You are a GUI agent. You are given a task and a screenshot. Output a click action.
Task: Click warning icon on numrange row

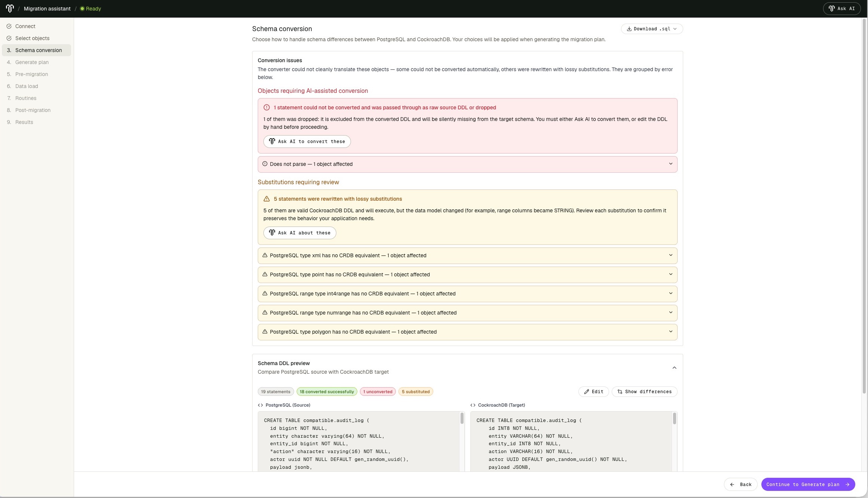point(265,312)
